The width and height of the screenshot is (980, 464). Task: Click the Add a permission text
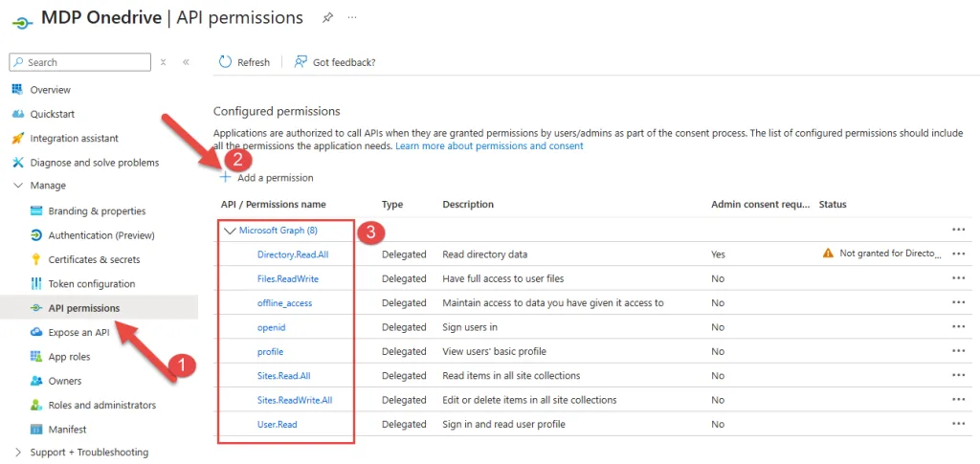point(276,177)
